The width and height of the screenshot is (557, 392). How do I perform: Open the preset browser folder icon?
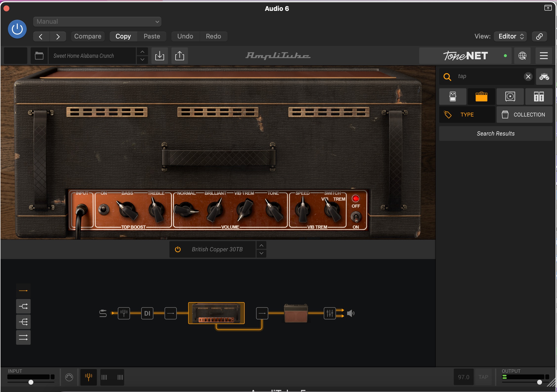tap(39, 56)
